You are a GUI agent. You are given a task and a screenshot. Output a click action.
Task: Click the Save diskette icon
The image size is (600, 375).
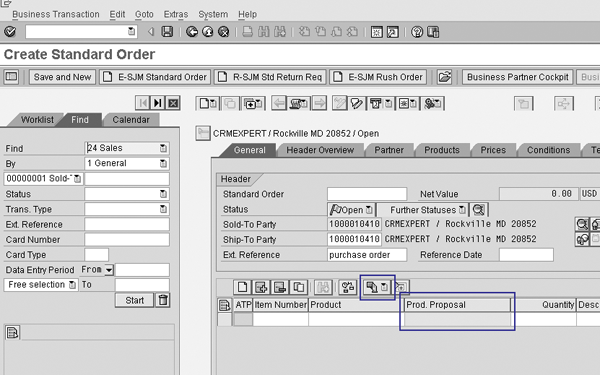167,32
